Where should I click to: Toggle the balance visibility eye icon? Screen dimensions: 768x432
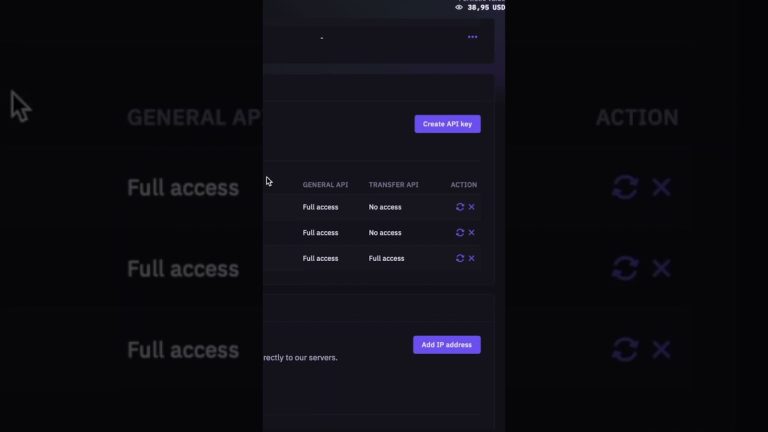click(459, 7)
